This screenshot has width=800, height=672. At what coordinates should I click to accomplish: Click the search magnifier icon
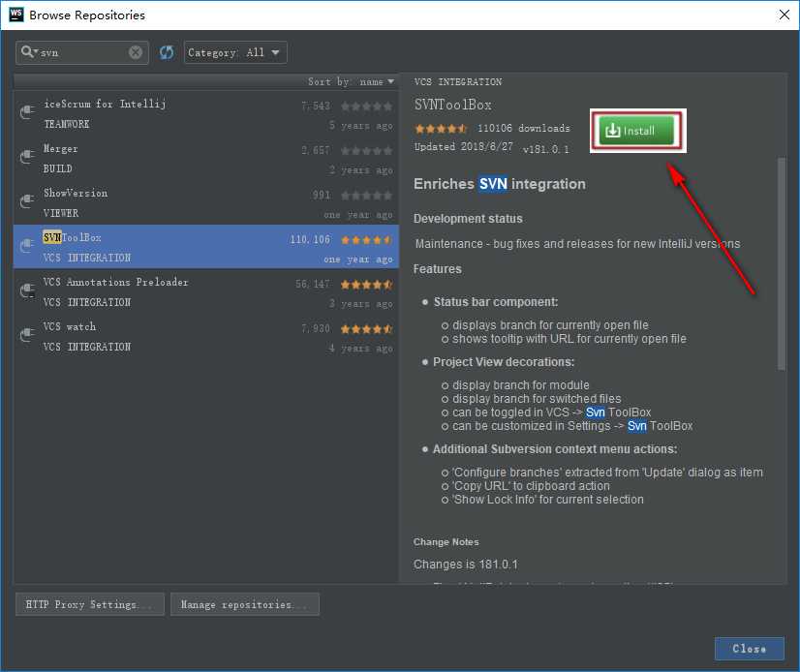click(27, 52)
